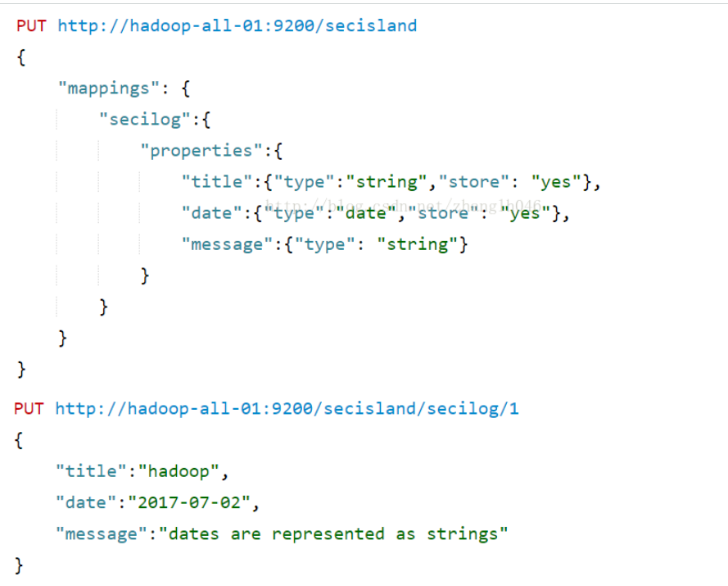
Task: Click the "hadoop" title value
Action: tap(179, 471)
